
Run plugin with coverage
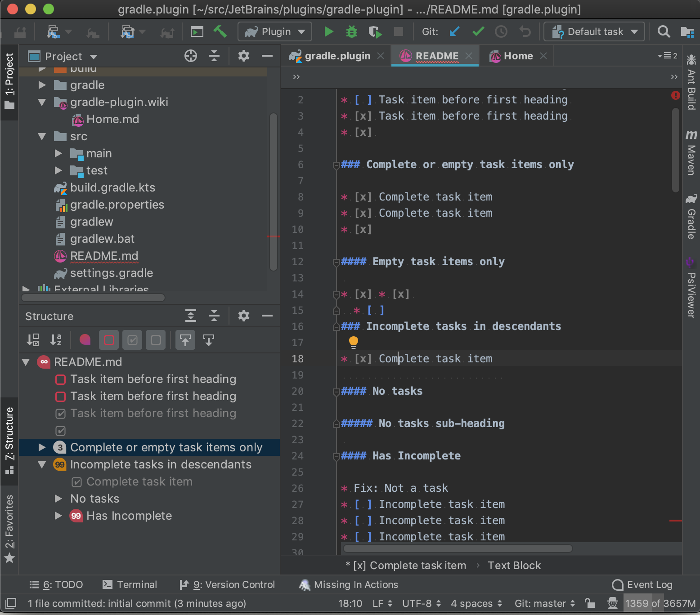coord(375,31)
